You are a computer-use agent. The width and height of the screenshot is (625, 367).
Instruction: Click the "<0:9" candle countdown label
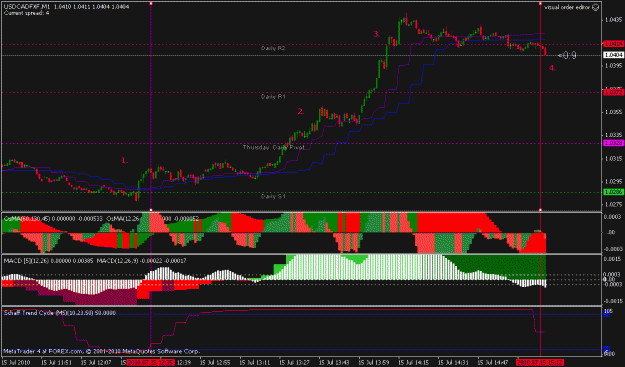tap(567, 55)
